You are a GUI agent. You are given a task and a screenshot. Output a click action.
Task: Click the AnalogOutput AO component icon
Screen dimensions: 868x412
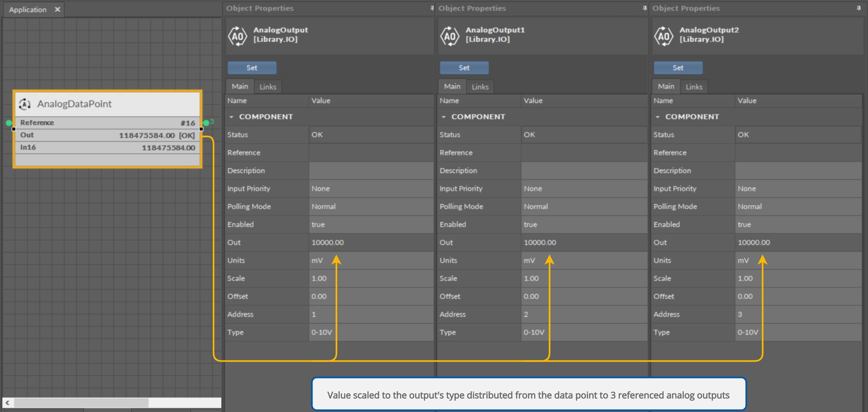pyautogui.click(x=238, y=36)
